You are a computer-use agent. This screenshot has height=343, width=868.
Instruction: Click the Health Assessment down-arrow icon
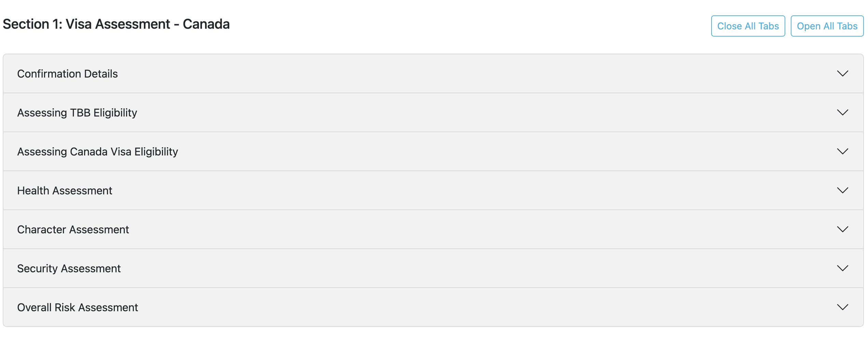tap(842, 190)
